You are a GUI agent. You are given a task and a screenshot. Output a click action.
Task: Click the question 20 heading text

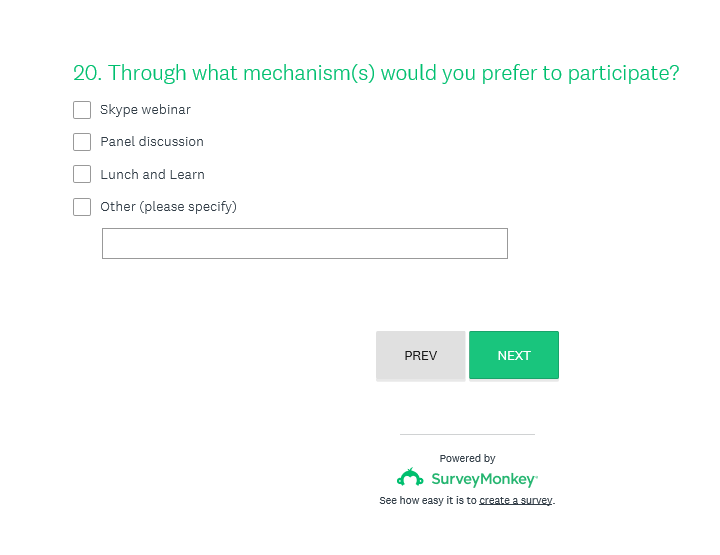pos(376,73)
